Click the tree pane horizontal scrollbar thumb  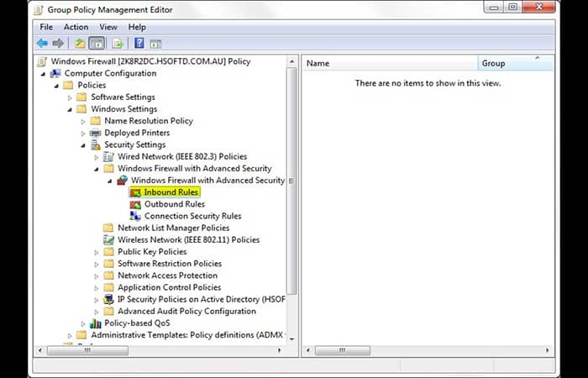point(87,350)
